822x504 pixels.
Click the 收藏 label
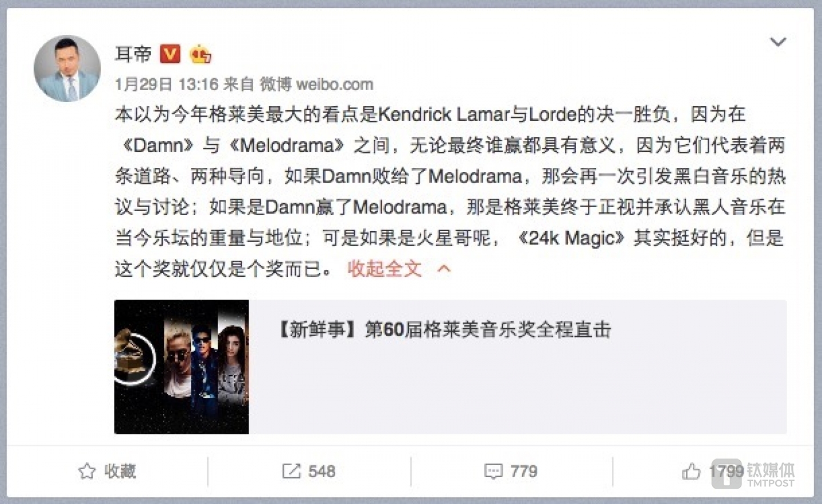pos(120,471)
